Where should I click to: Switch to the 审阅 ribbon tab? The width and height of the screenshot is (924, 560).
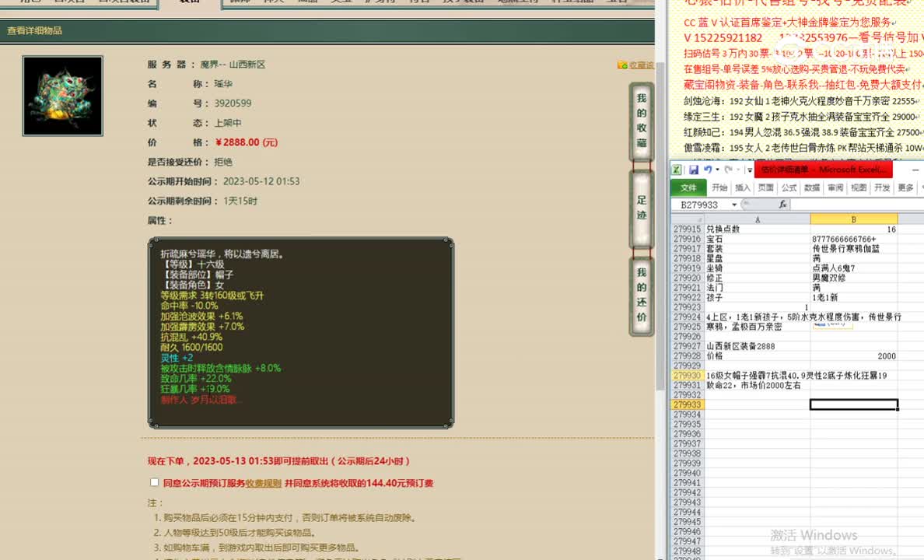[835, 187]
